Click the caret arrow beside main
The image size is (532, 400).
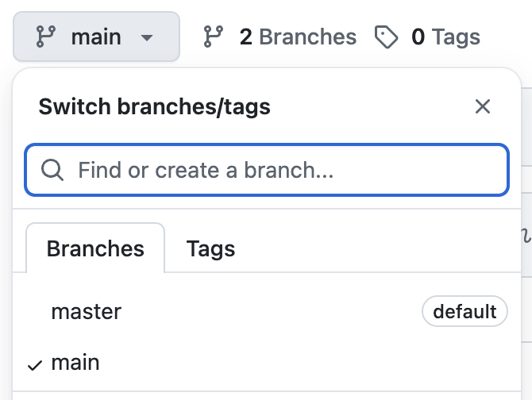point(145,37)
